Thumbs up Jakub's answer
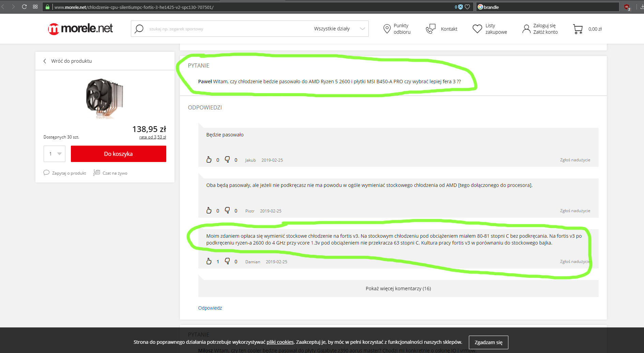The width and height of the screenshot is (644, 353). [x=209, y=160]
